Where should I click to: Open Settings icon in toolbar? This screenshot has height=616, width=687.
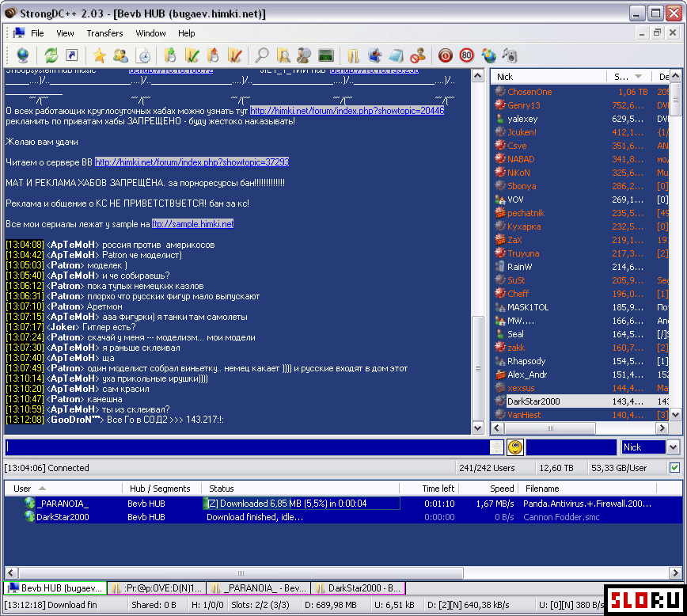click(375, 55)
